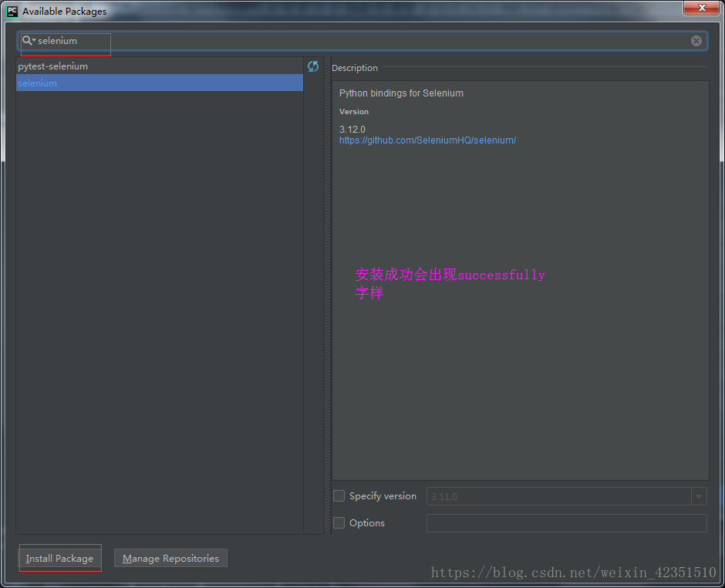Click the Manage Repositories button

[x=170, y=559]
